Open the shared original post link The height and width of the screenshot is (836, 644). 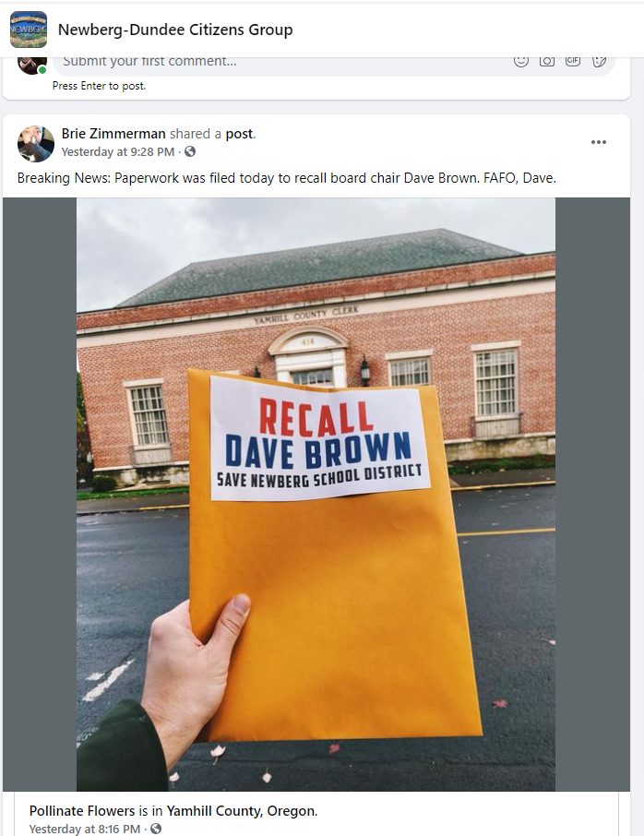tap(239, 134)
